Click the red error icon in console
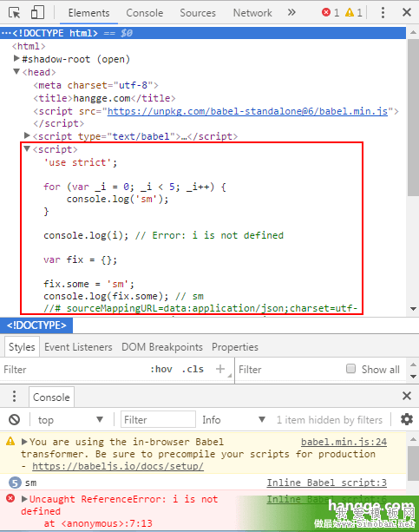419x532 pixels. [10, 498]
